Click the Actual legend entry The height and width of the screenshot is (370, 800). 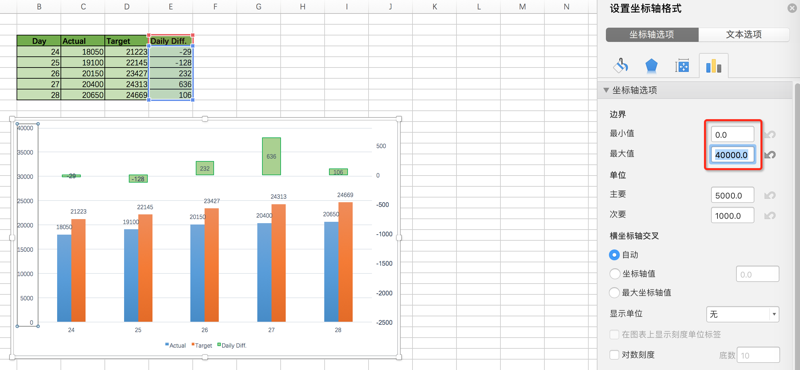click(x=176, y=346)
